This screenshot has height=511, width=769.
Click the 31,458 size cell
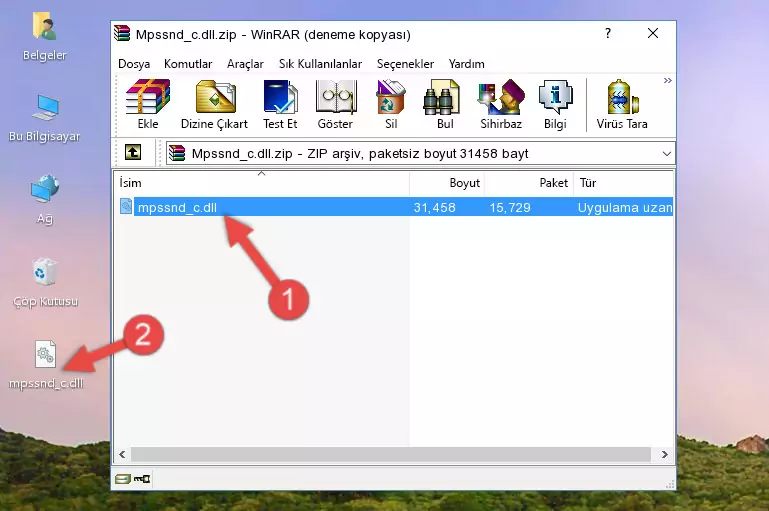pyautogui.click(x=435, y=207)
